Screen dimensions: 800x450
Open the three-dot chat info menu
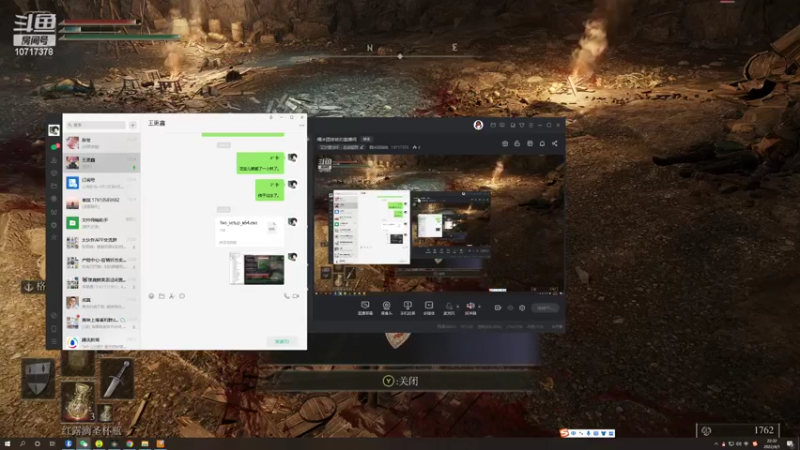click(x=302, y=125)
